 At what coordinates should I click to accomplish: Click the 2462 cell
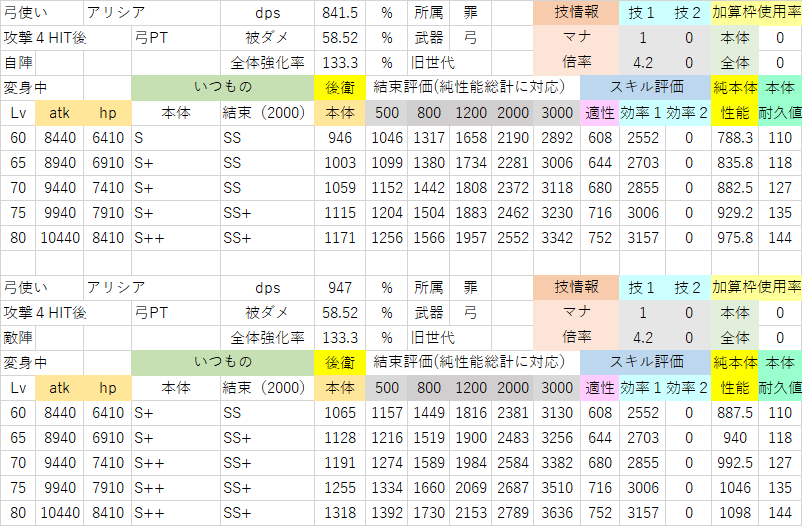(513, 213)
